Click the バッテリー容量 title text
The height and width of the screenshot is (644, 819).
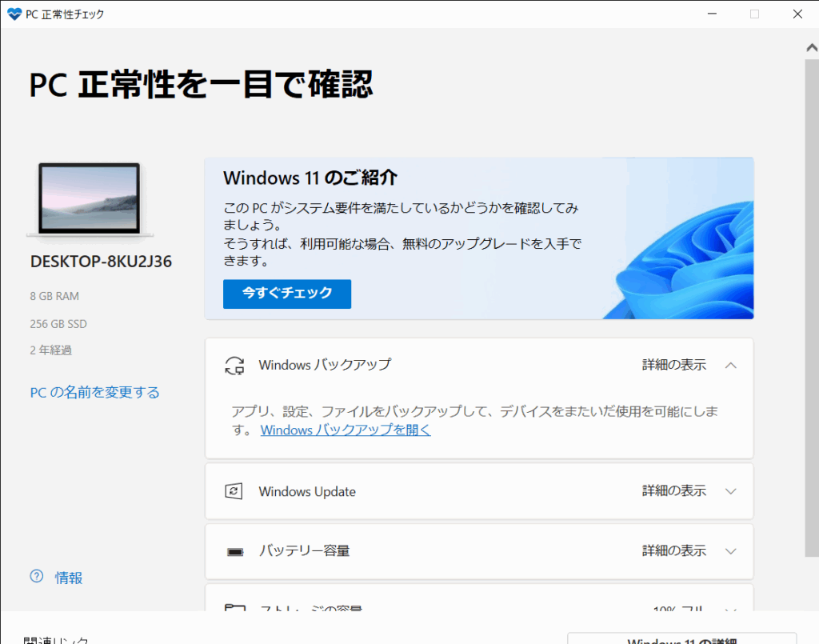305,550
